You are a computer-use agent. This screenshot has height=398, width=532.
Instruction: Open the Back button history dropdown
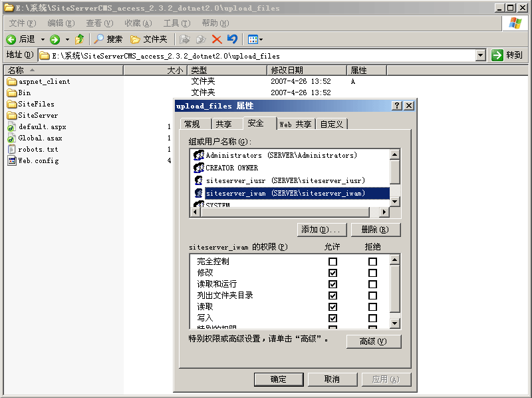tap(43, 39)
